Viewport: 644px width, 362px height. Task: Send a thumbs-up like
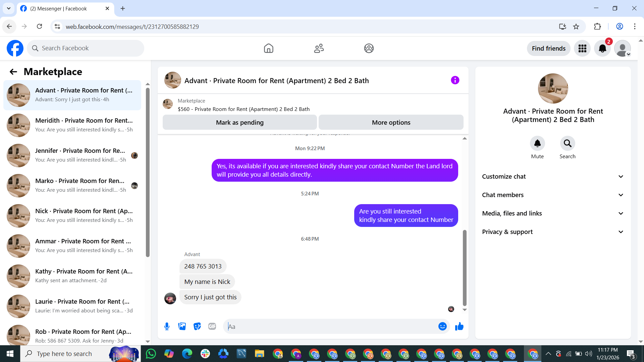pos(459,326)
